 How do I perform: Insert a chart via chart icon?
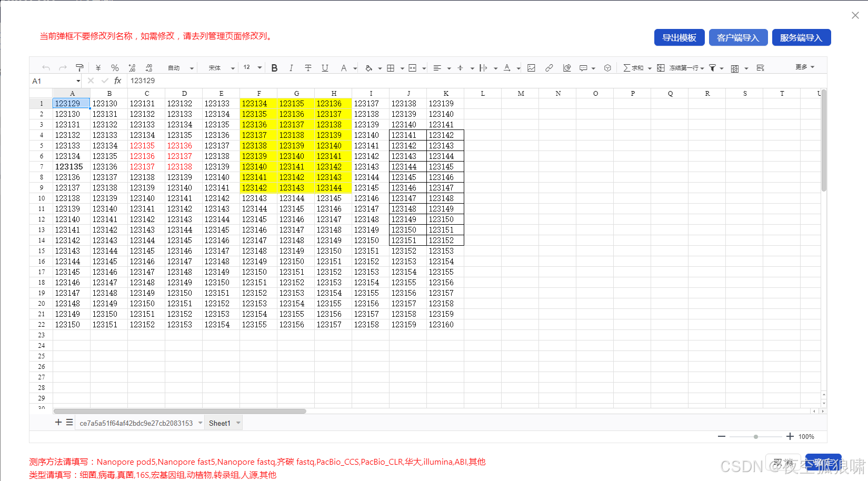point(567,68)
